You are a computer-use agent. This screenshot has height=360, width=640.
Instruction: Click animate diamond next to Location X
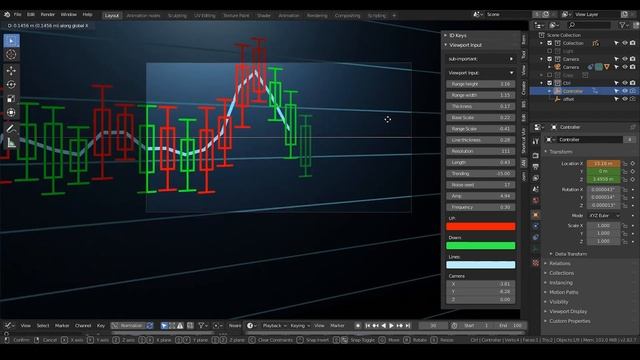tap(633, 163)
